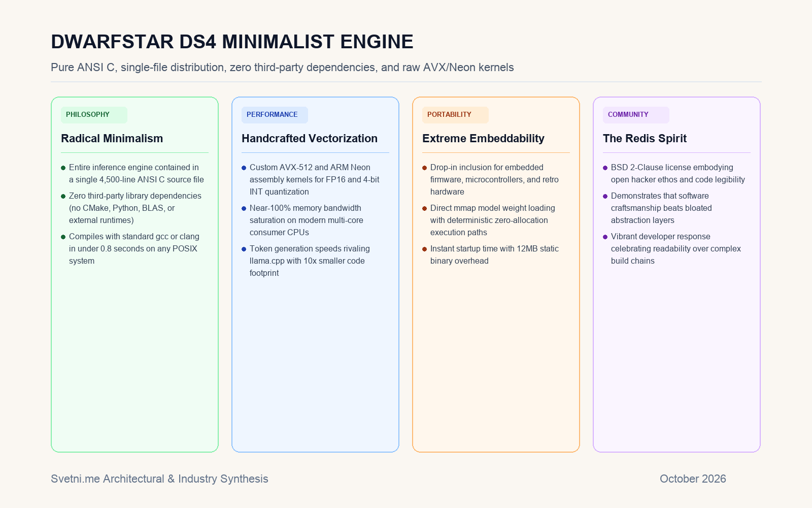Viewport: 812px width, 508px height.
Task: Click bullet about custom AVX-512 and ARM Neon kernels
Action: point(311,179)
